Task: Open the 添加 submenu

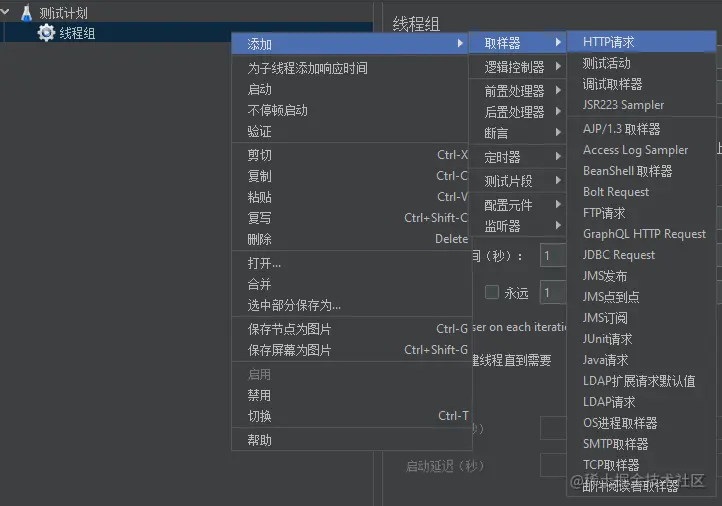Action: [352, 44]
